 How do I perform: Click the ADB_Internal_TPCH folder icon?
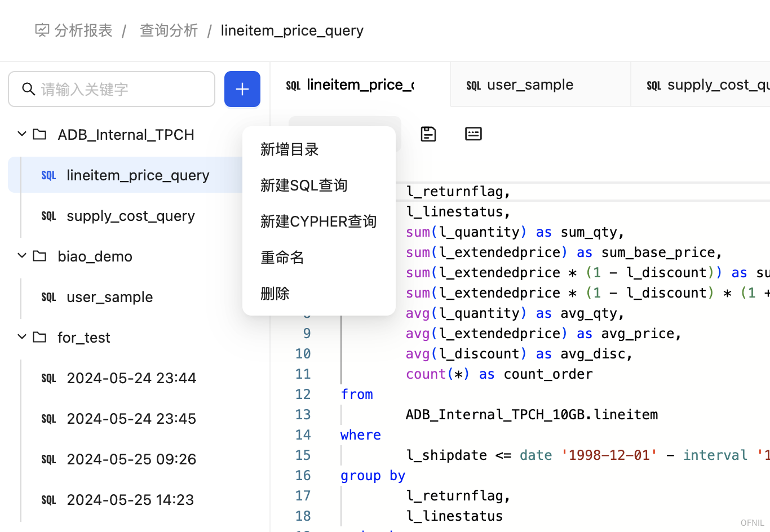40,135
